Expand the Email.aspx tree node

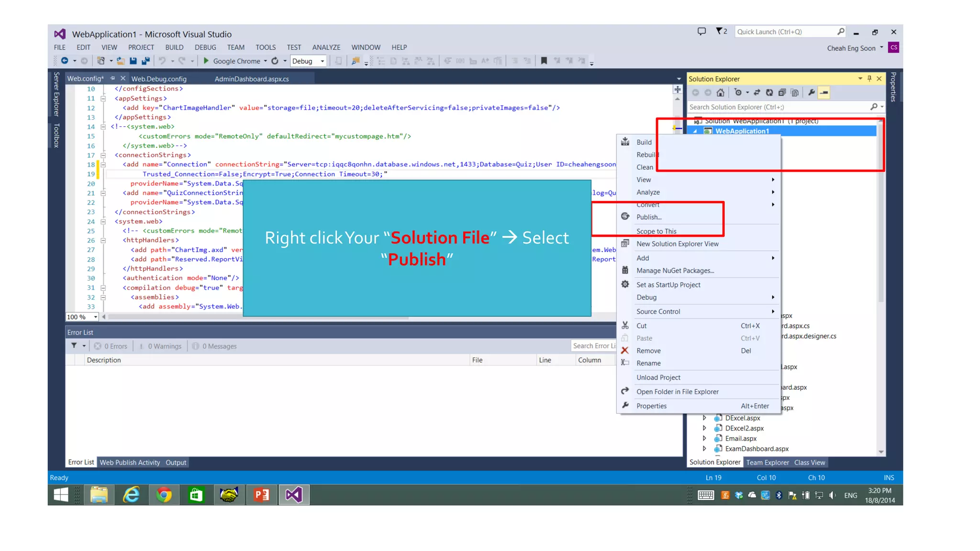pos(704,438)
